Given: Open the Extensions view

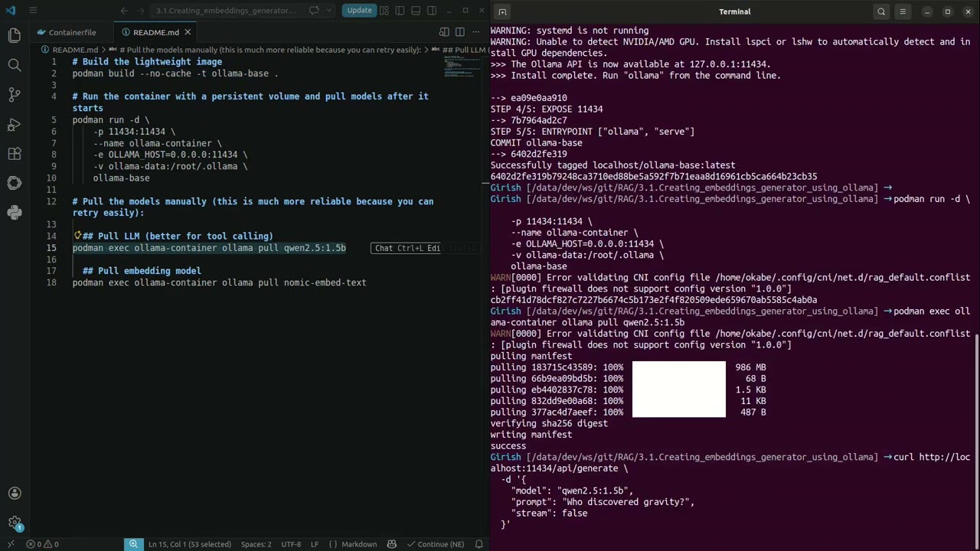Looking at the screenshot, I should pyautogui.click(x=15, y=154).
